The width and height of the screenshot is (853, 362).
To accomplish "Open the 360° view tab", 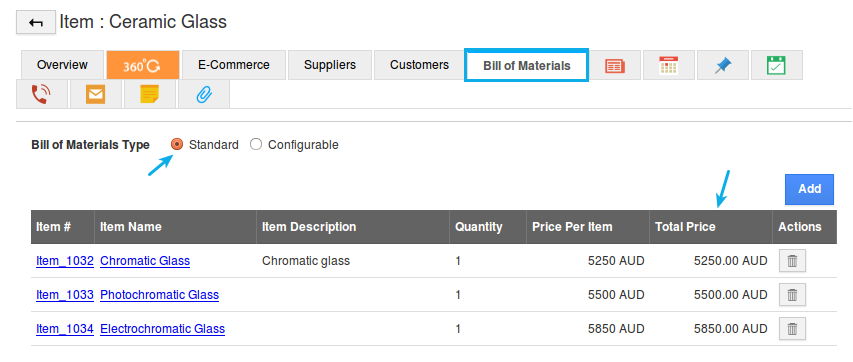I will 143,65.
